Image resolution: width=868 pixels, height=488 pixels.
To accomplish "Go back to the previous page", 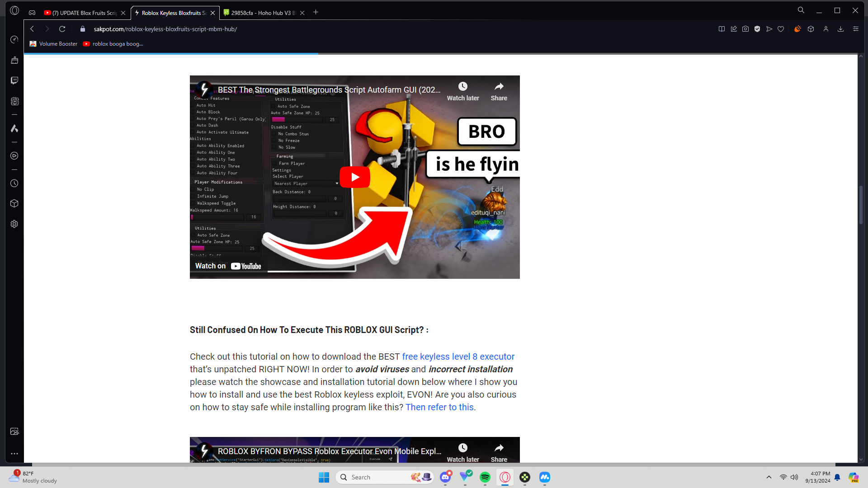I will 32,29.
